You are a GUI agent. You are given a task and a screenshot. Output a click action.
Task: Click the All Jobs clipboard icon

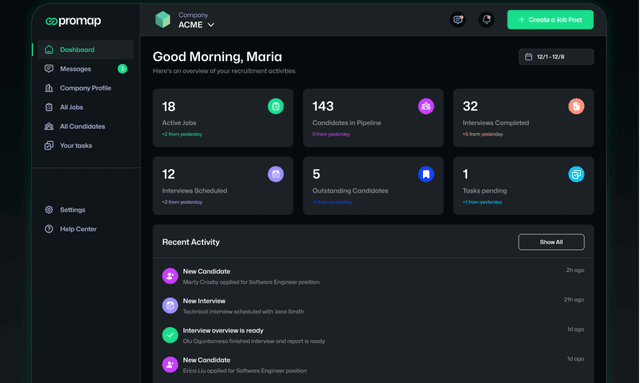49,107
